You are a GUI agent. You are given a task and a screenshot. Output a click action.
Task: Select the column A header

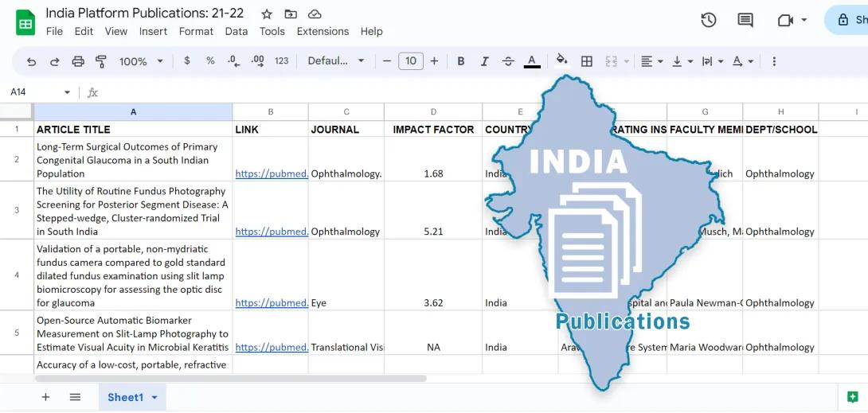134,111
